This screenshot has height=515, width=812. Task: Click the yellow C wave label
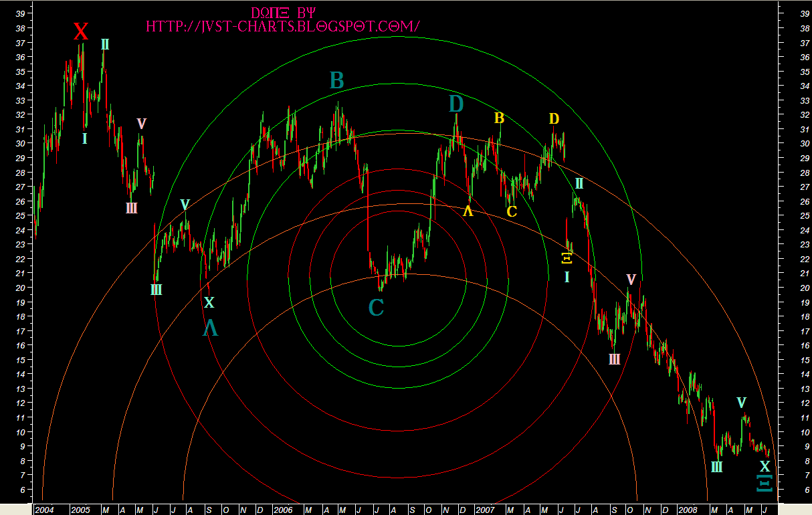click(512, 212)
